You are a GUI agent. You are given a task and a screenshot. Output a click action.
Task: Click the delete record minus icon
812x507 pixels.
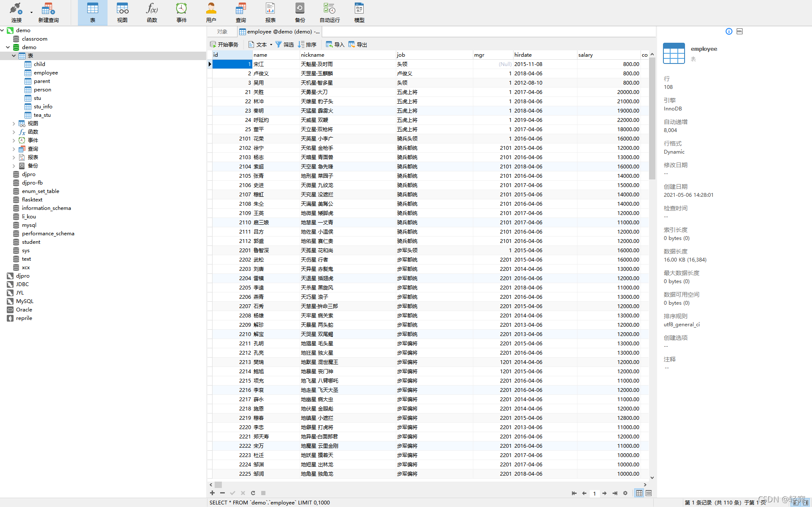click(222, 493)
